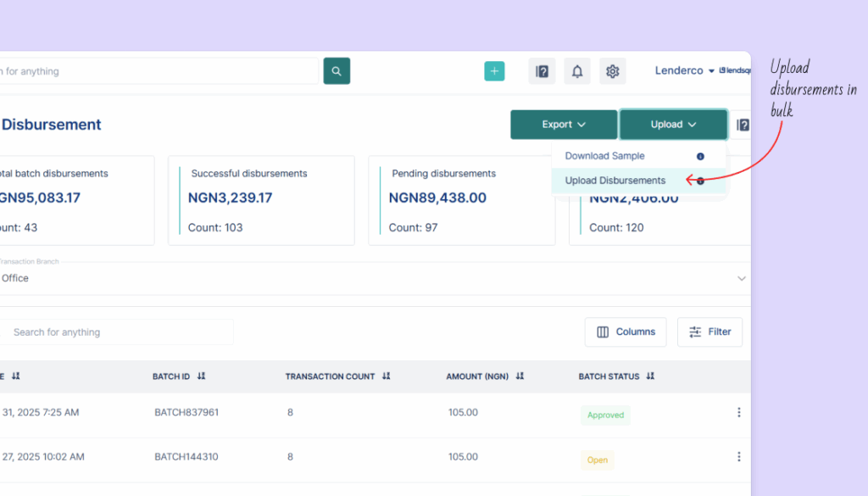Click the green plus add icon
The height and width of the screenshot is (496, 868).
coord(494,71)
